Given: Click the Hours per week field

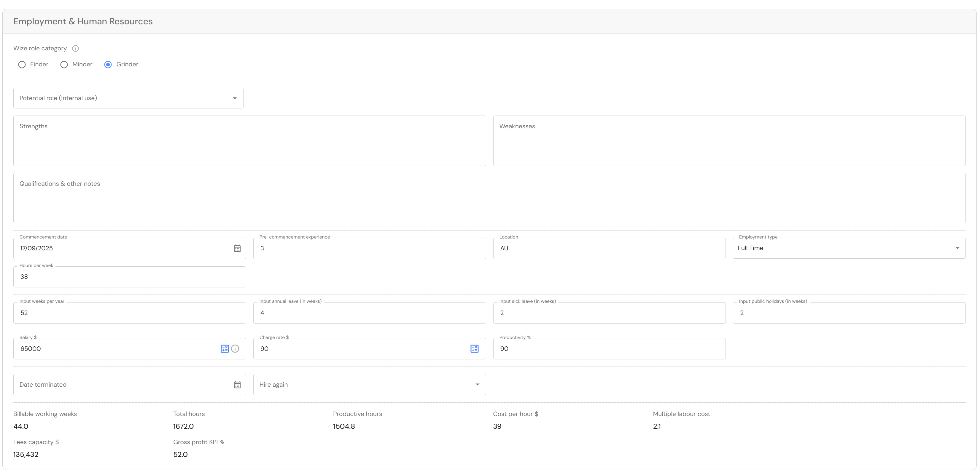Looking at the screenshot, I should point(129,277).
